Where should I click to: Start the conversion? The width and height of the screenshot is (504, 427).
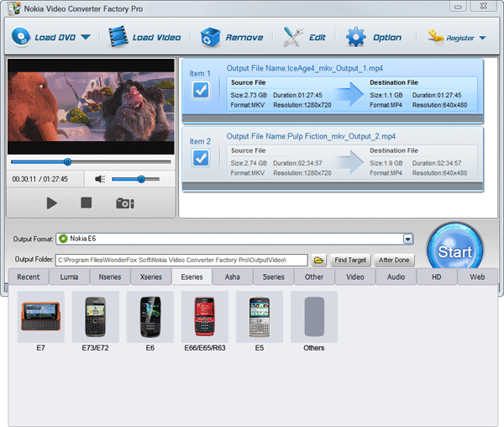(454, 249)
